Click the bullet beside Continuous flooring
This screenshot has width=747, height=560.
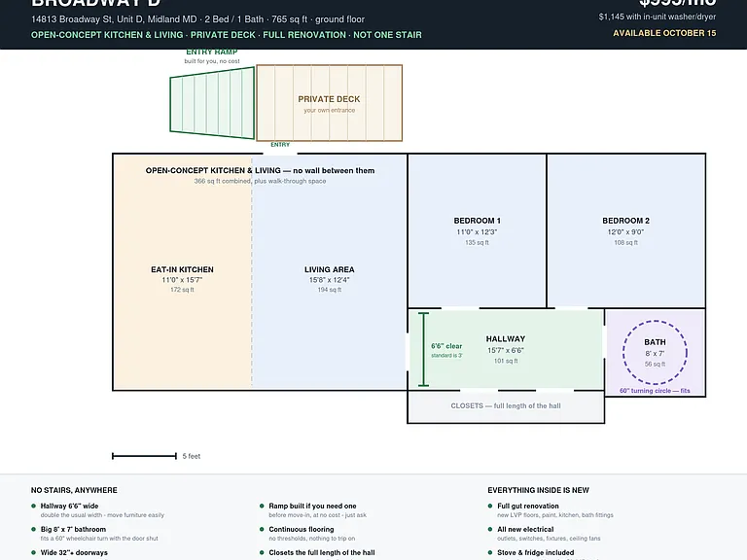pos(262,529)
